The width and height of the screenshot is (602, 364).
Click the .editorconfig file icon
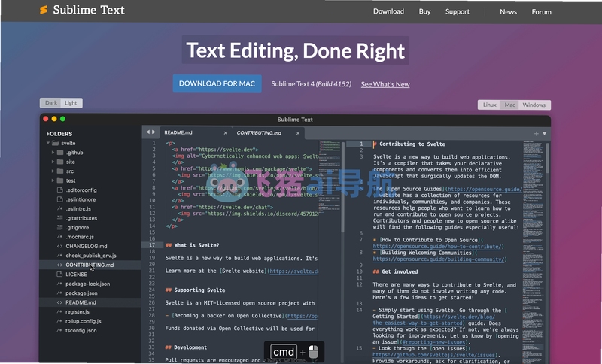(60, 190)
